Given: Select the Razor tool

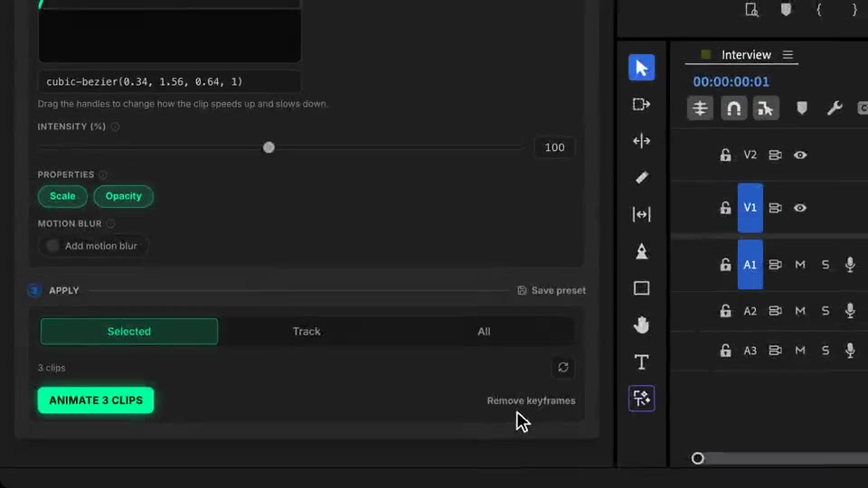Looking at the screenshot, I should point(641,178).
